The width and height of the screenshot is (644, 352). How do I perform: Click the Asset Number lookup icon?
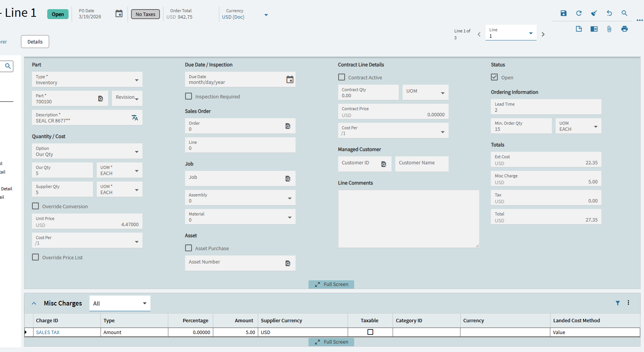click(x=288, y=264)
